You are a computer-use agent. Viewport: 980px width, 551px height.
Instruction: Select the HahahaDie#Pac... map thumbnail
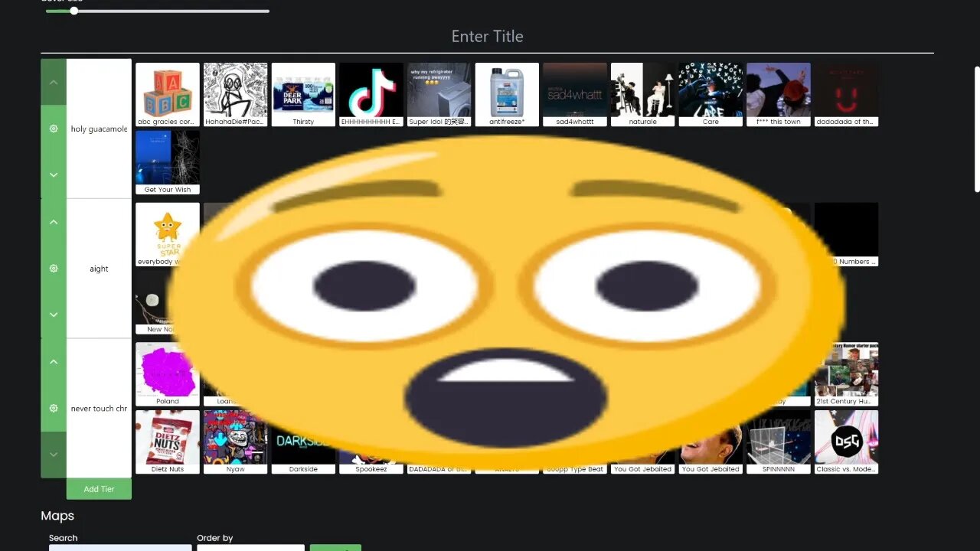[236, 95]
